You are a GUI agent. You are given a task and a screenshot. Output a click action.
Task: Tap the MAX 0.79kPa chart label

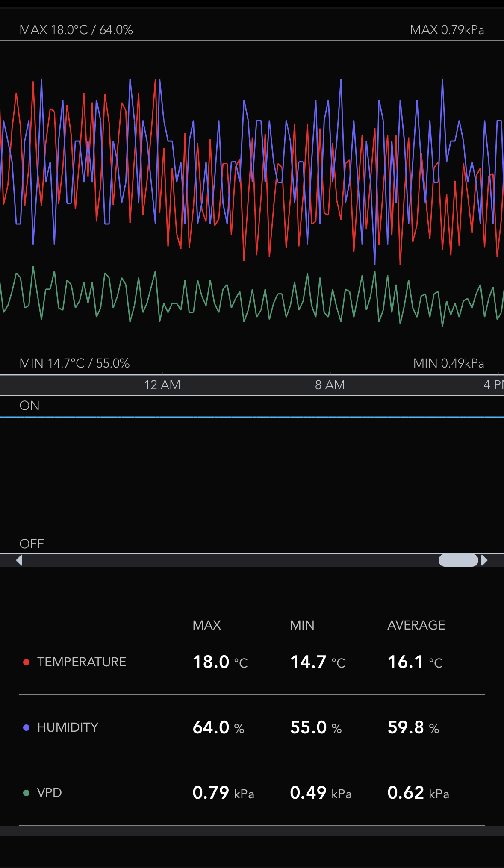[447, 30]
